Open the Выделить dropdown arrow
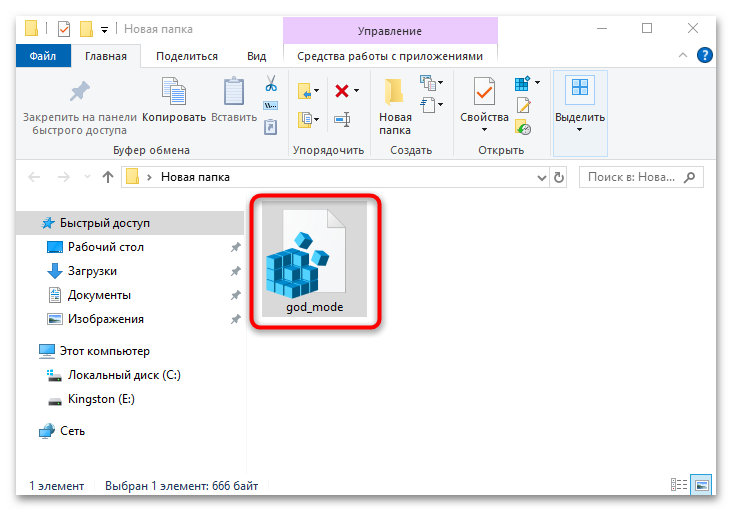732x511 pixels. click(x=579, y=129)
